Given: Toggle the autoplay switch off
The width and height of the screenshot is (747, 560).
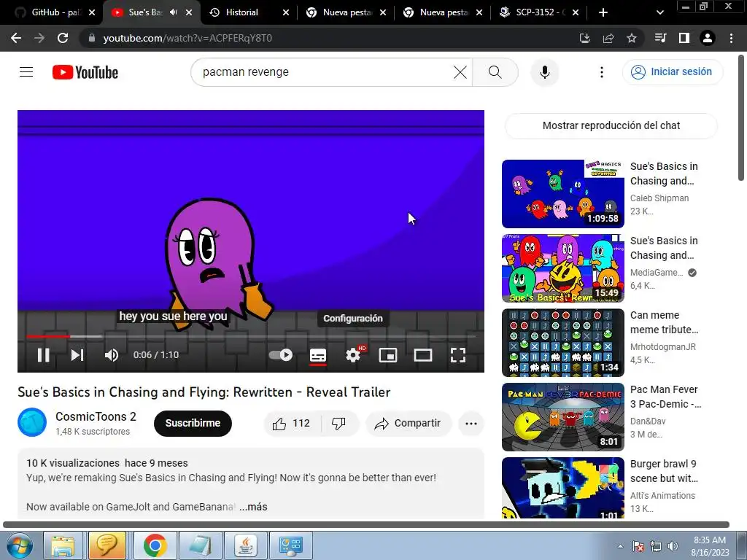Looking at the screenshot, I should [281, 355].
